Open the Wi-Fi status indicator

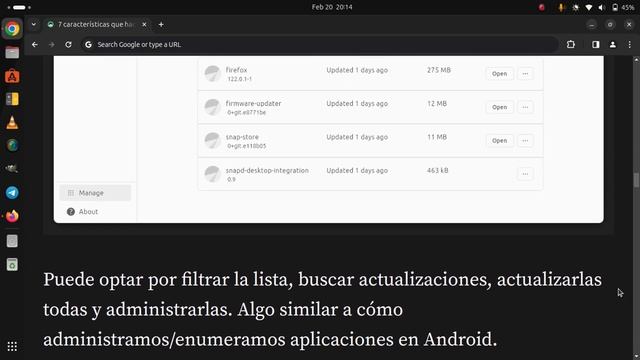(x=589, y=7)
